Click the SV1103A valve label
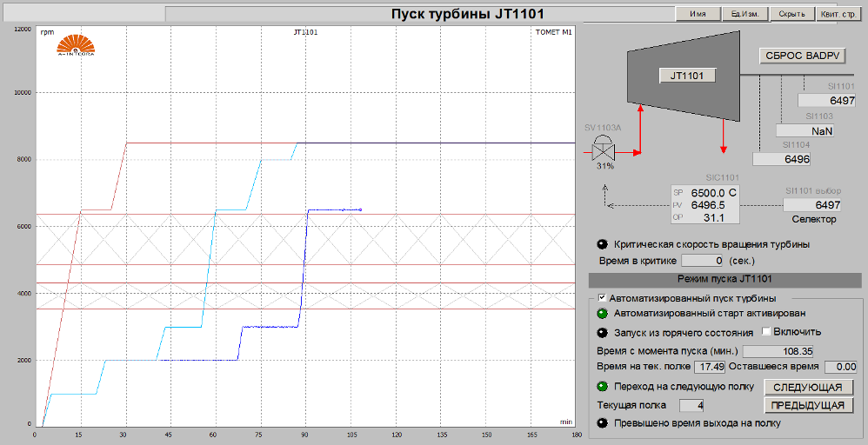This screenshot has height=445, width=868. 603,128
